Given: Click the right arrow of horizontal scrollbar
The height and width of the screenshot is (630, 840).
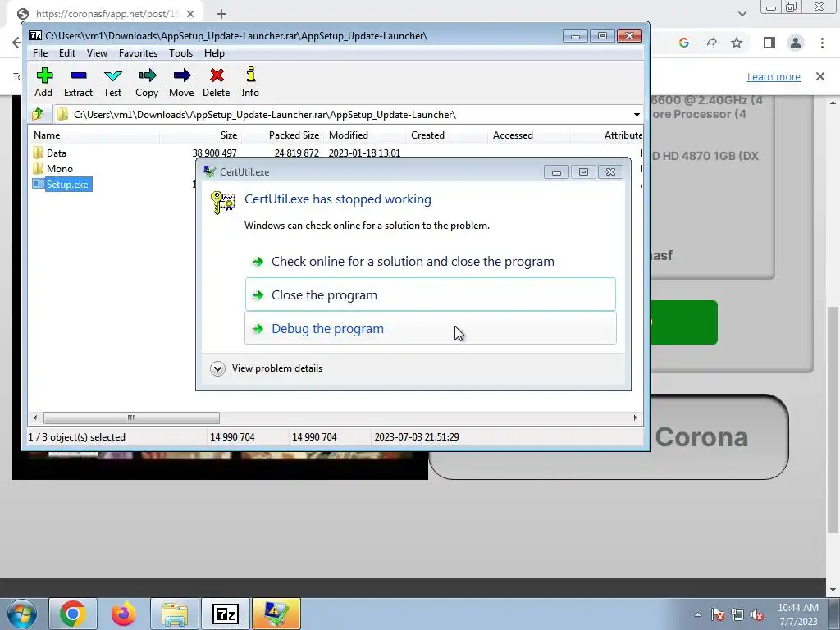Looking at the screenshot, I should coord(636,418).
